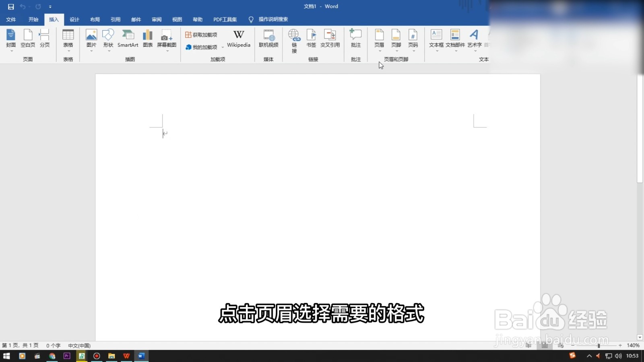Switch to Read Mode view in status bar

pyautogui.click(x=528, y=346)
